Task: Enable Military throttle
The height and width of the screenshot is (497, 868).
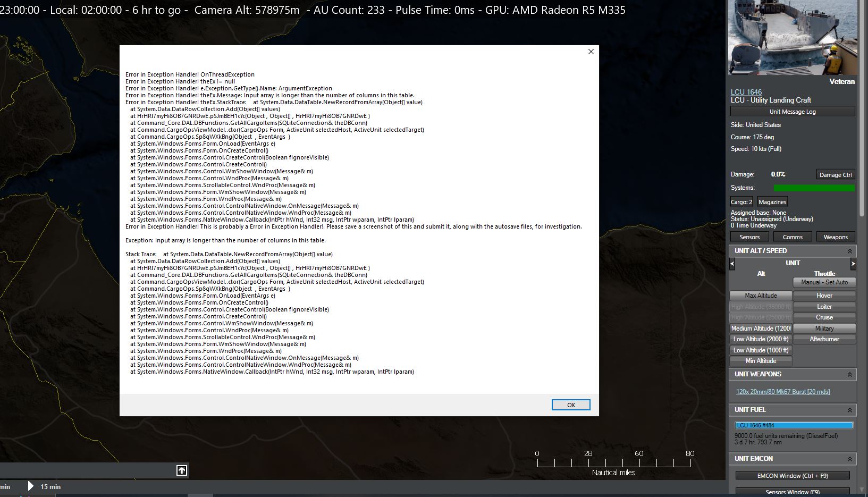Action: [x=824, y=328]
